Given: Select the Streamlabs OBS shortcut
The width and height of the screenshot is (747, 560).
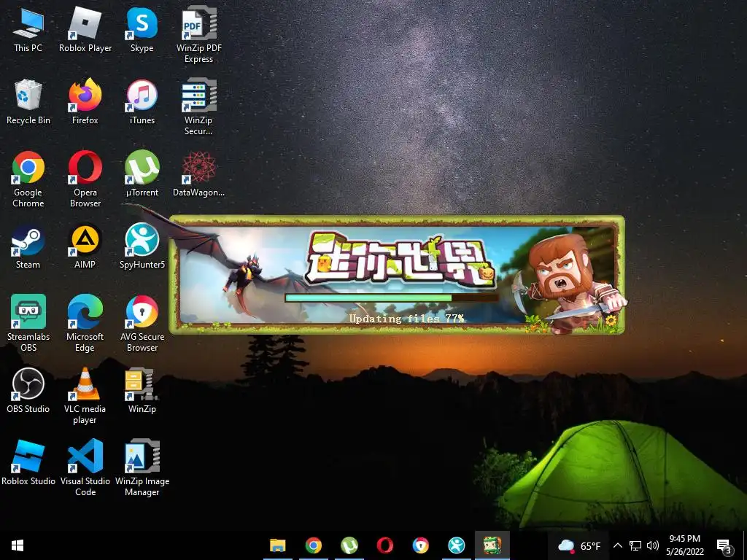Looking at the screenshot, I should tap(28, 324).
